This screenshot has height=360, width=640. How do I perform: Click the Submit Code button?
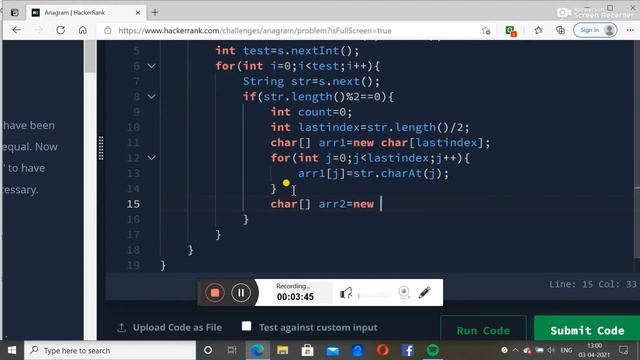tap(587, 330)
